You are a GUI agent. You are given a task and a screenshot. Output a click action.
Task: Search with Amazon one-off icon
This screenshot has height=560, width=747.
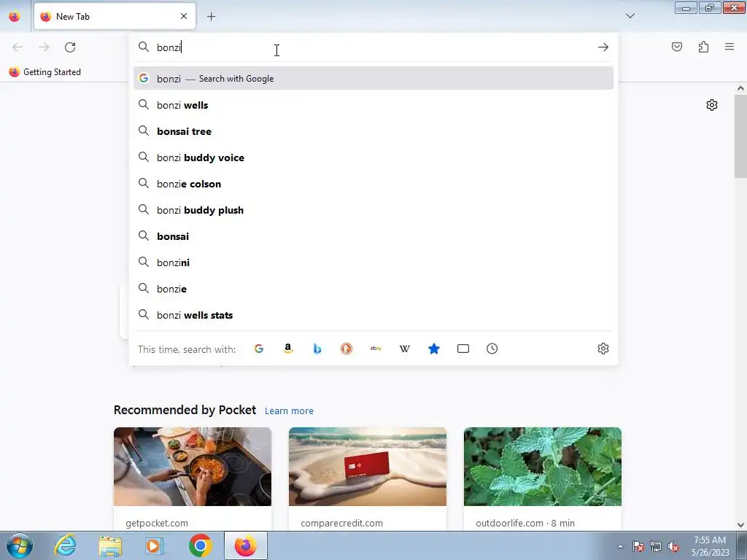(287, 349)
